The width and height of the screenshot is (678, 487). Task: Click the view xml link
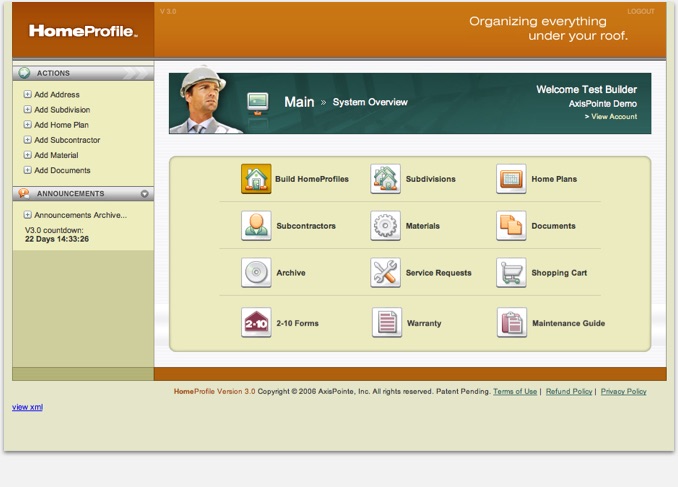(27, 407)
